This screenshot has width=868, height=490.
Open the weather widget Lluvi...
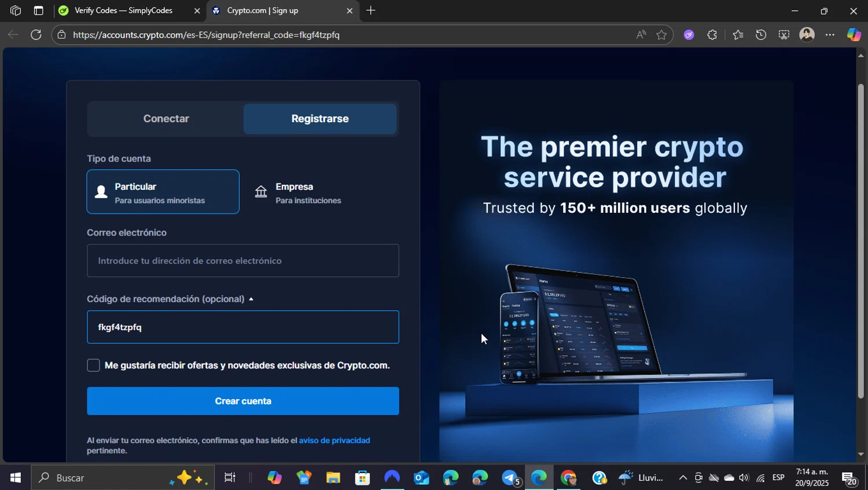click(641, 478)
